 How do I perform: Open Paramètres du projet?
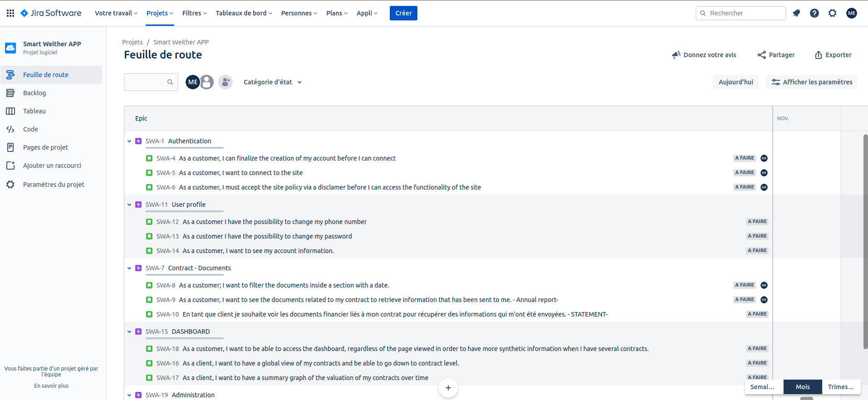coord(51,185)
